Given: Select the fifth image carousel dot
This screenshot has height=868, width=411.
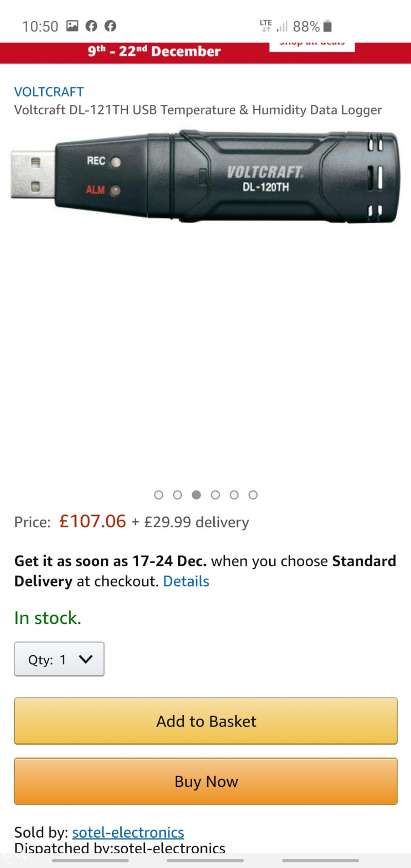Looking at the screenshot, I should (x=234, y=495).
